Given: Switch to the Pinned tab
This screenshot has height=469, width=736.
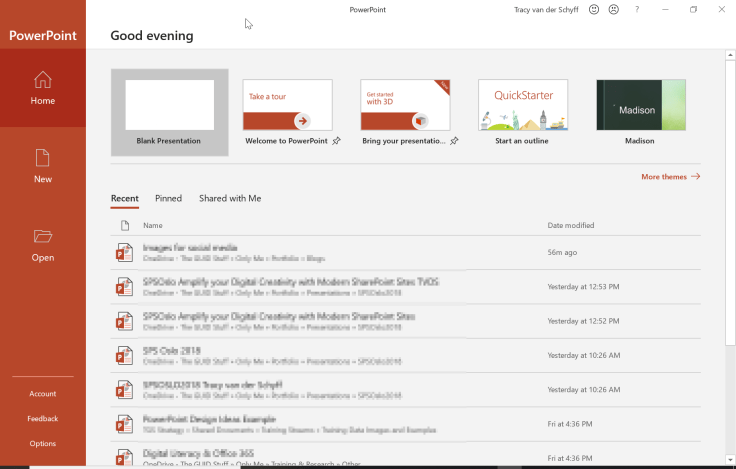Looking at the screenshot, I should 168,199.
